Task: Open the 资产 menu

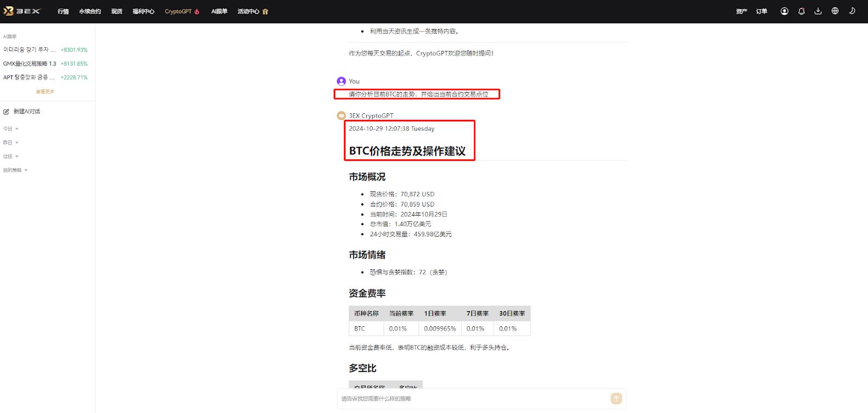Action: (x=742, y=11)
